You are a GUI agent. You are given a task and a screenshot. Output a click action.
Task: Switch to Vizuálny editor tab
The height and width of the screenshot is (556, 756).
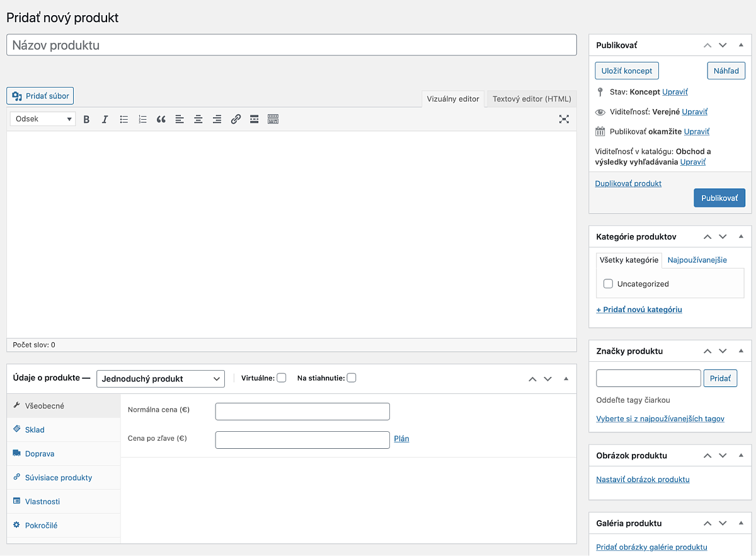point(453,99)
